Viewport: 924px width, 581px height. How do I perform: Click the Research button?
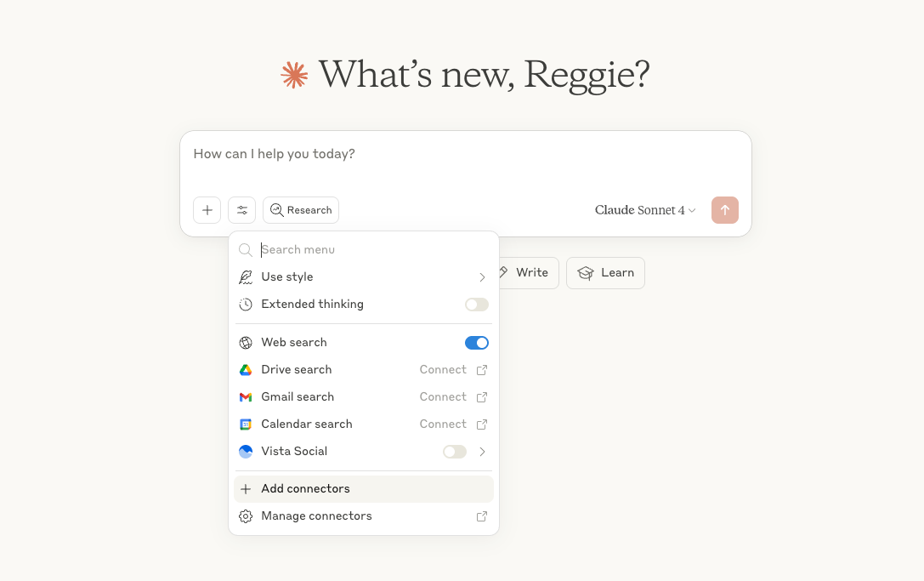click(300, 209)
